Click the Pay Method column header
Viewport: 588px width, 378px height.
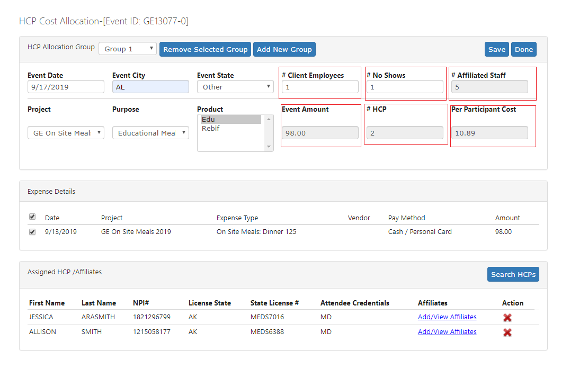(406, 218)
